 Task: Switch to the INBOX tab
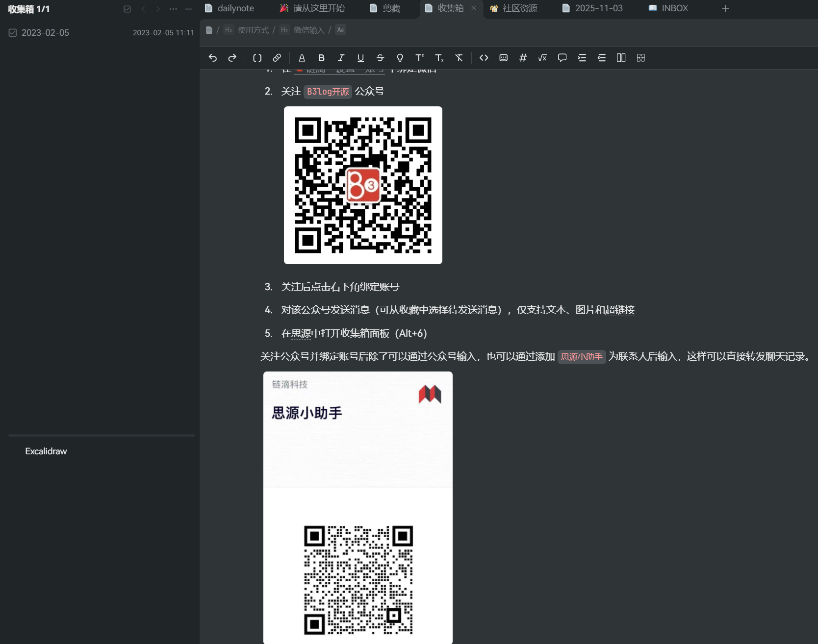674,8
